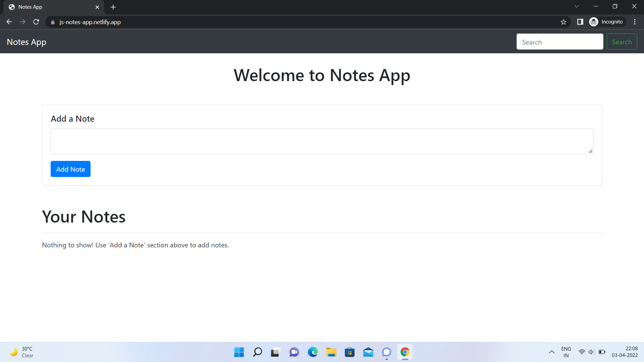Open the clock showing 22:08

625,352
